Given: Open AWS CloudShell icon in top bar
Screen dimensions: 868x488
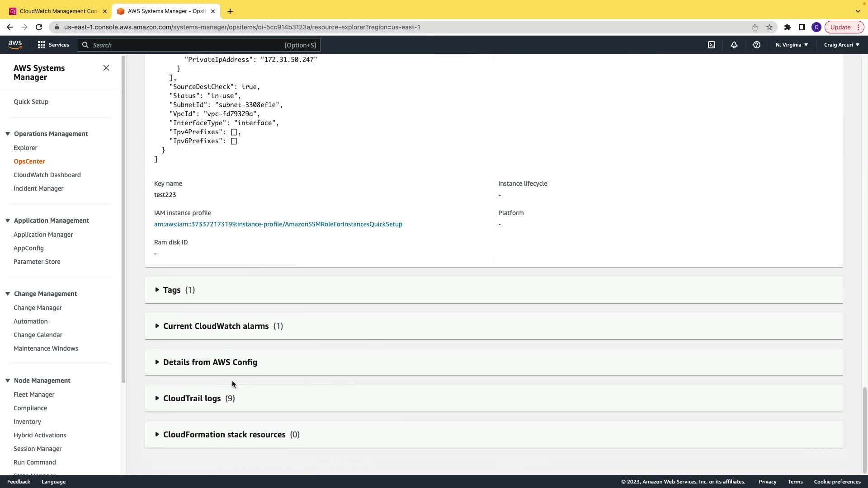Looking at the screenshot, I should pyautogui.click(x=712, y=45).
